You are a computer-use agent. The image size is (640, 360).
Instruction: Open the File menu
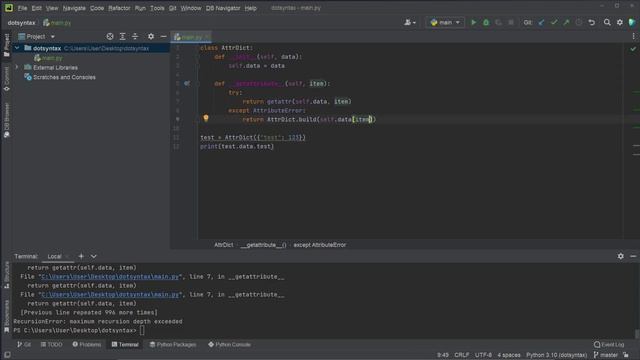pyautogui.click(x=22, y=8)
